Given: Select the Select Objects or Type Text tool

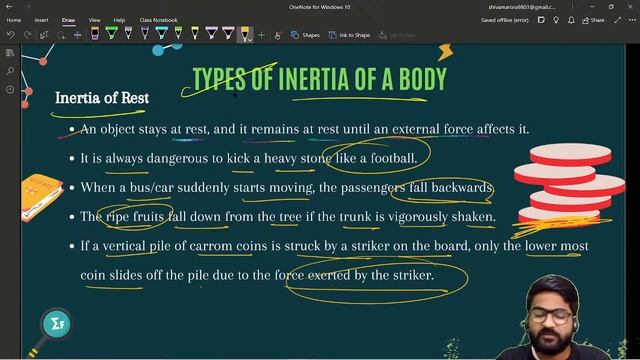Looking at the screenshot, I should click(44, 35).
